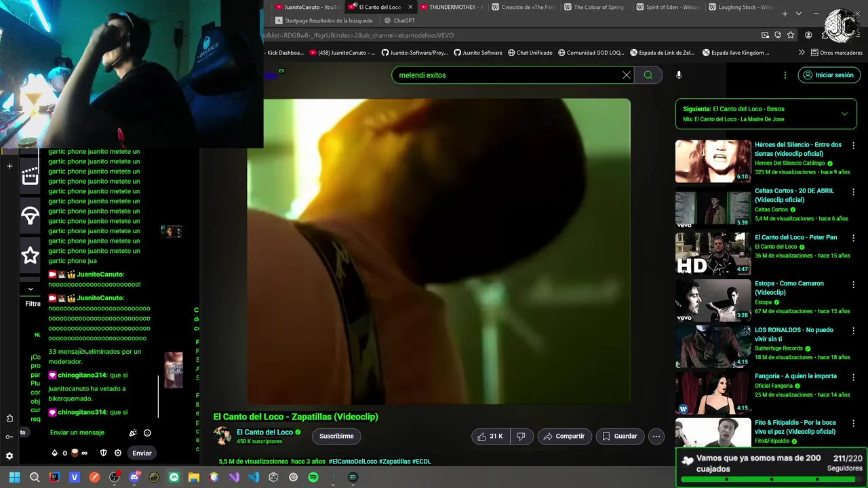Open options for Peter Pan video
The image size is (868, 488).
[x=853, y=238]
